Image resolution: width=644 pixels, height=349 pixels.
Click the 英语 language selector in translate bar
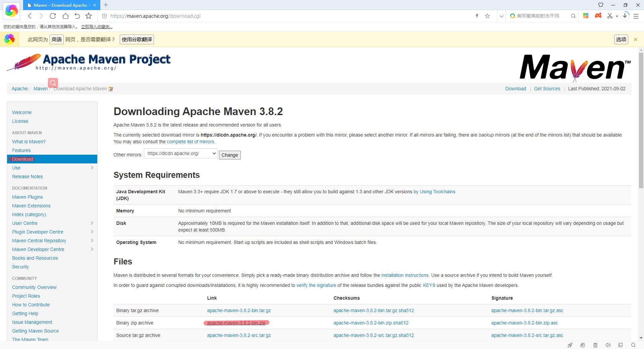click(57, 39)
